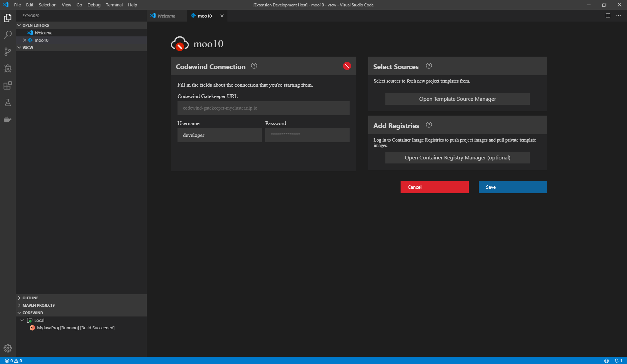Click the Explorer panel title

[31, 16]
